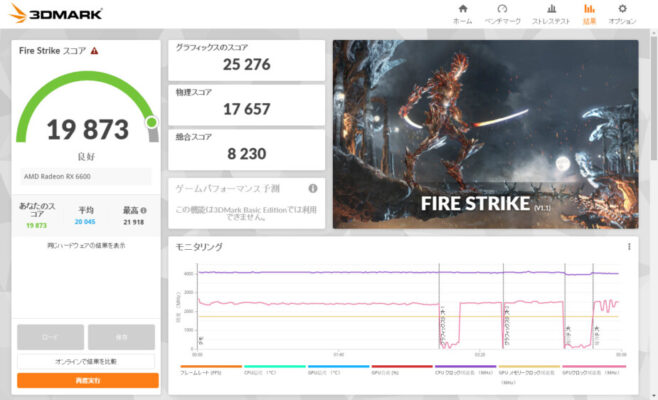This screenshot has height=400, width=658.
Task: Select the Results tab with orange chart icon
Action: click(589, 14)
